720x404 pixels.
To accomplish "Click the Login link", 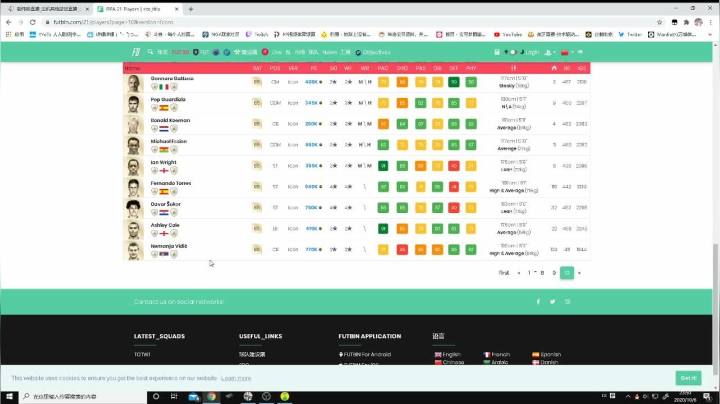I will 532,52.
